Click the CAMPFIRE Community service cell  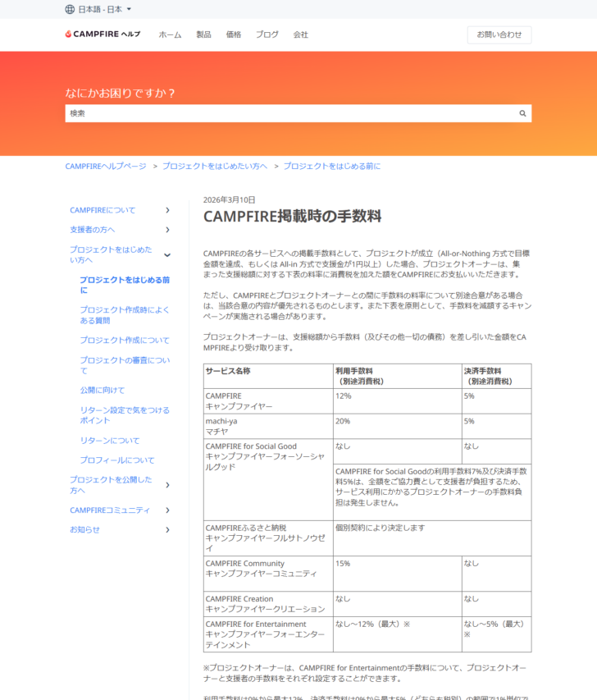[268, 574]
